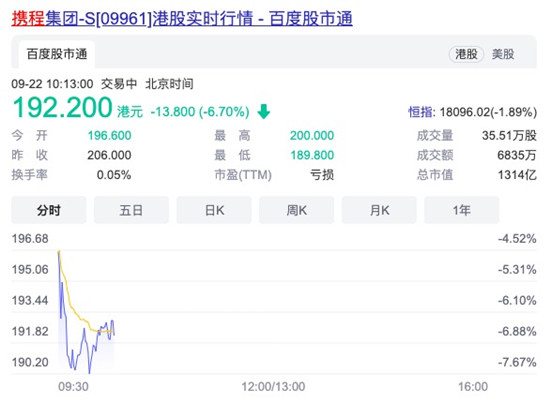Click the 191.82 price axis label
The image size is (550, 402).
point(30,331)
